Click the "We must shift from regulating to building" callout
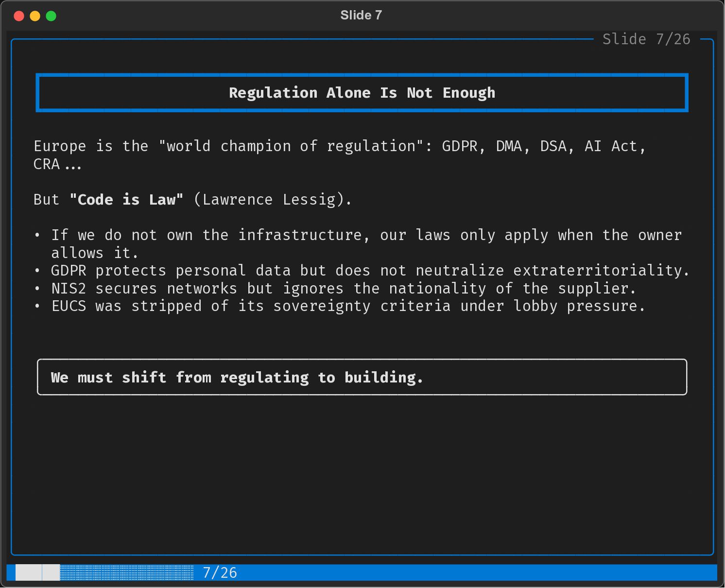 [x=237, y=378]
